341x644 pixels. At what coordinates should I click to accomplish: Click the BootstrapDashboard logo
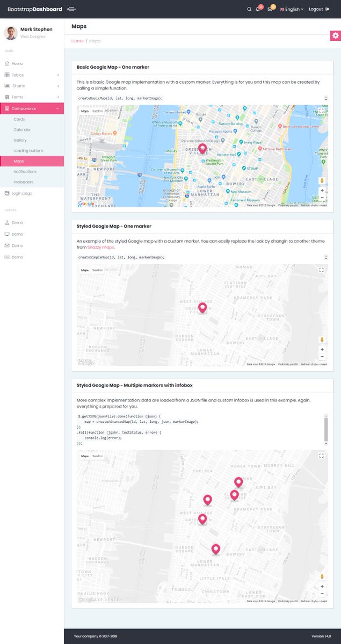[35, 9]
